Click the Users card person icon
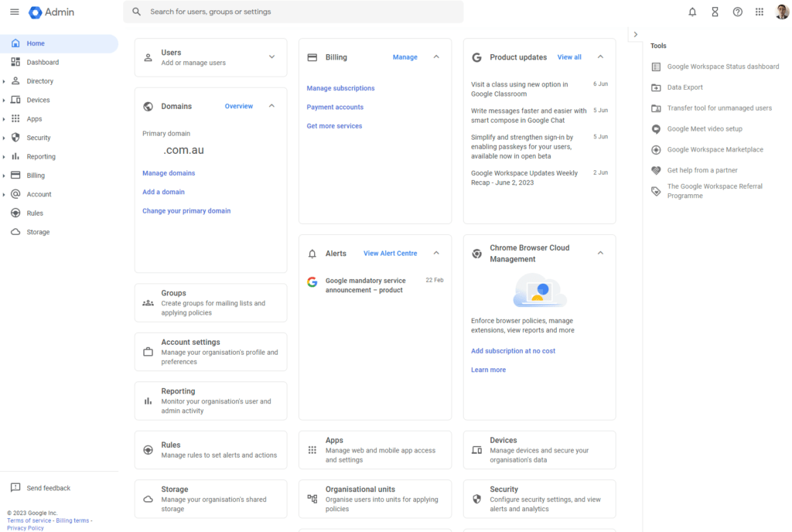This screenshot has width=792, height=532. click(x=148, y=57)
